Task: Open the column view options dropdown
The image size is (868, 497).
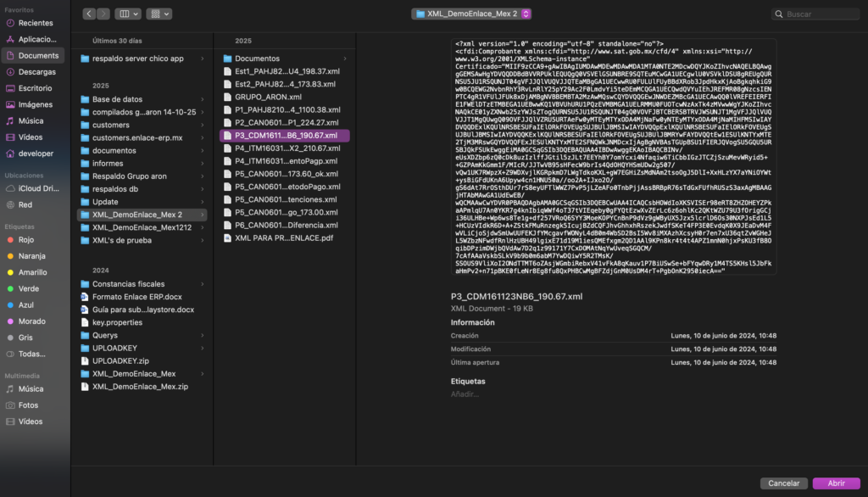Action: pos(128,14)
